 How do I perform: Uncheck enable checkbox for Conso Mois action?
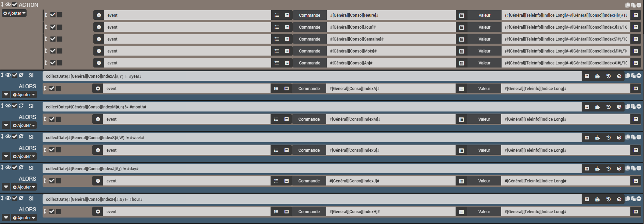[53, 51]
